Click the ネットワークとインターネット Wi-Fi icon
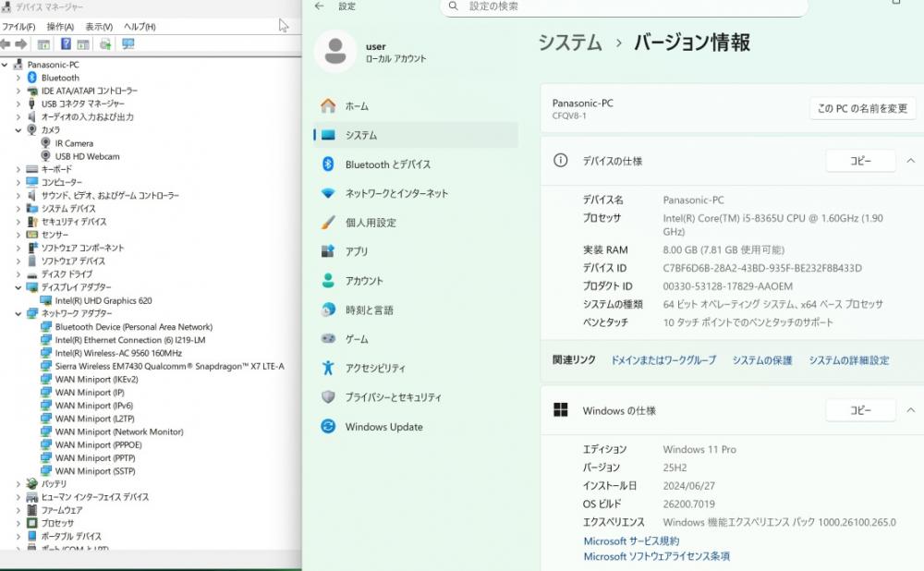 [328, 193]
